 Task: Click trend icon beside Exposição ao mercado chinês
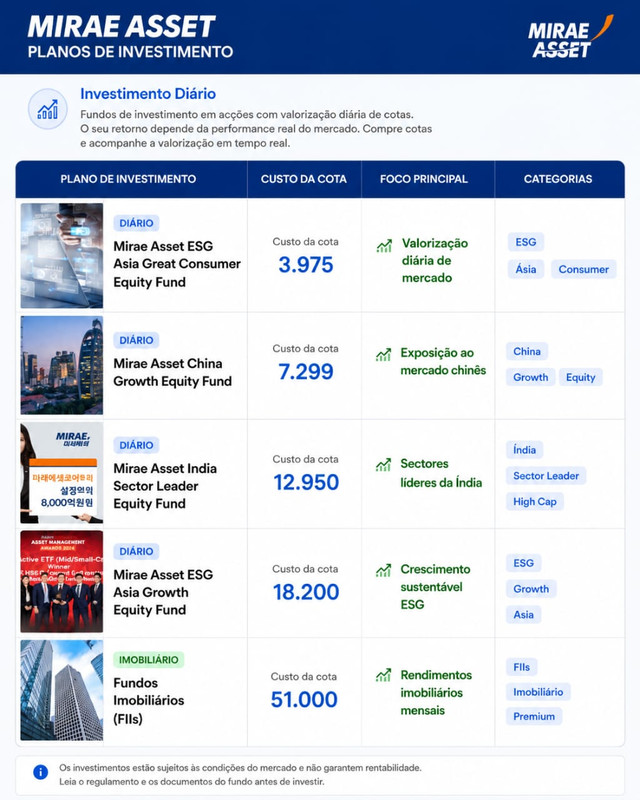pyautogui.click(x=383, y=354)
